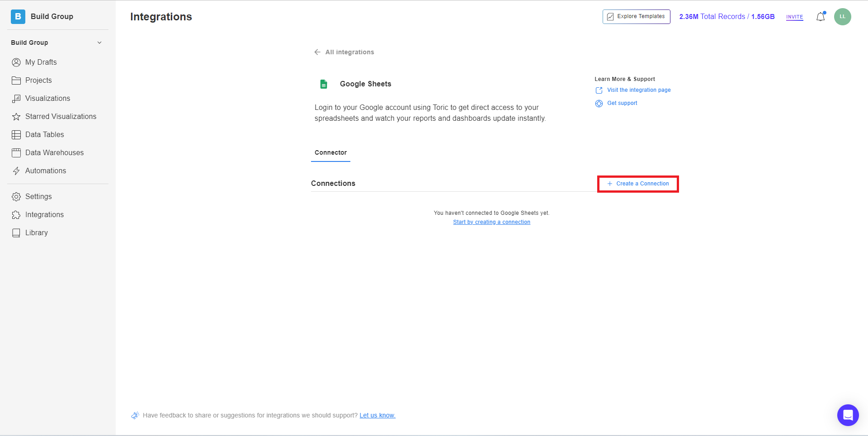Click the Visualizations chart icon

[16, 98]
